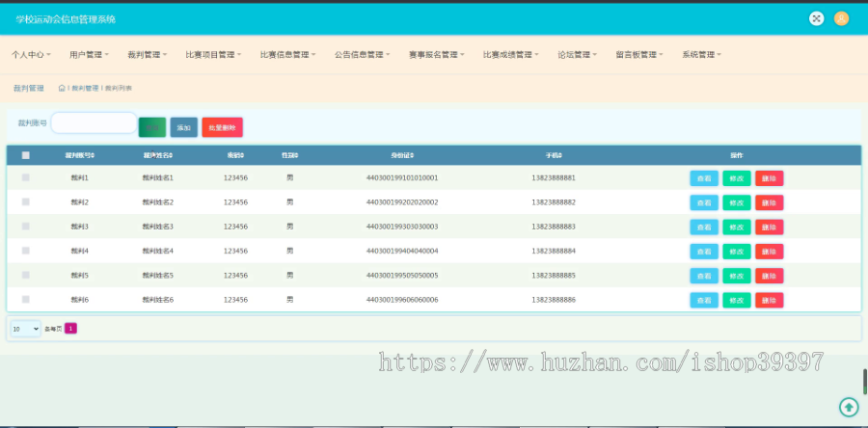Open the page-size dropdown showing 10
868x428 pixels.
coord(25,329)
